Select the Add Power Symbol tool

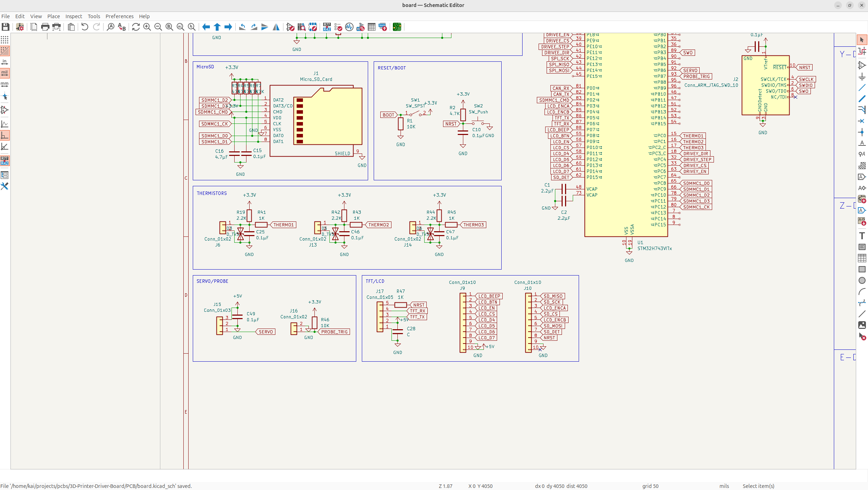(x=862, y=76)
